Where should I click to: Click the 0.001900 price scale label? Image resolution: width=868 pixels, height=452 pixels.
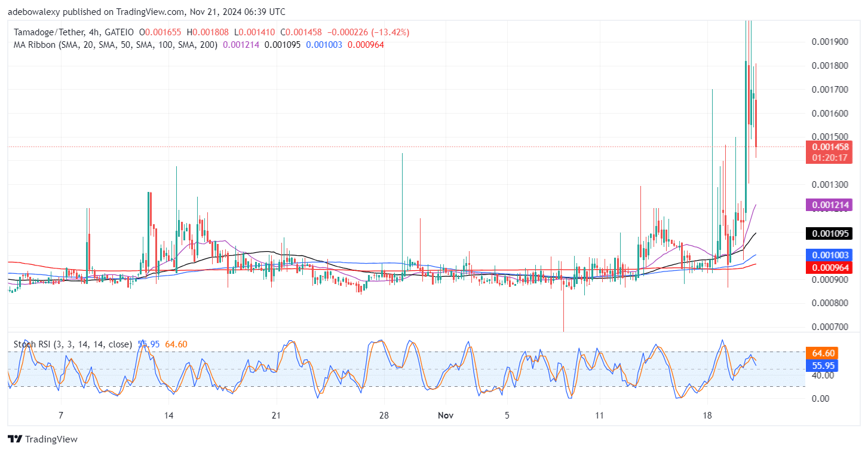(x=830, y=42)
